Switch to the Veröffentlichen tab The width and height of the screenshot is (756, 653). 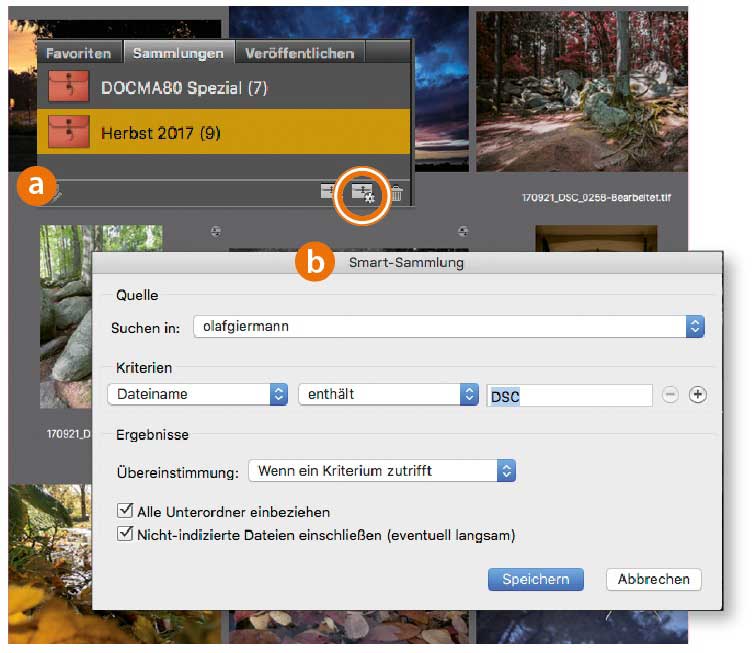tap(299, 53)
